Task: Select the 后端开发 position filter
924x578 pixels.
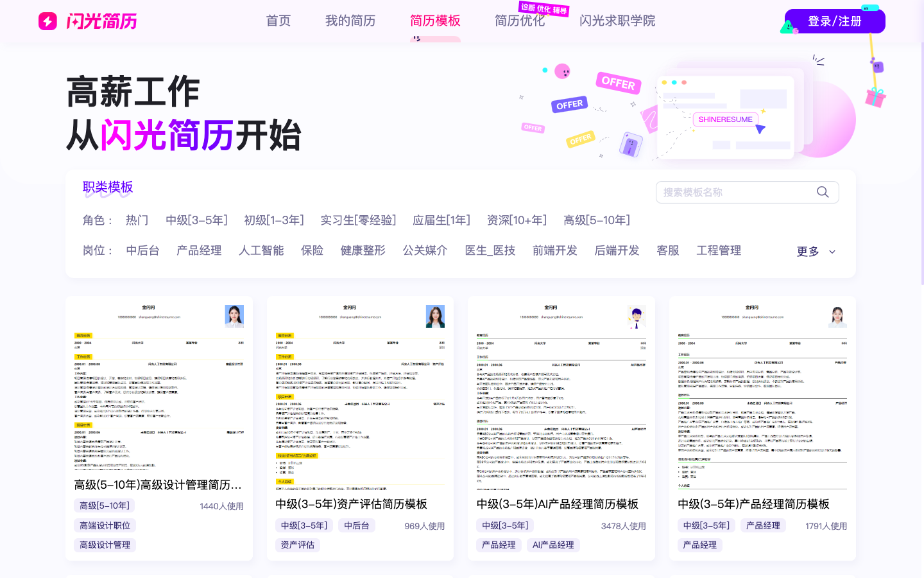Action: click(617, 250)
